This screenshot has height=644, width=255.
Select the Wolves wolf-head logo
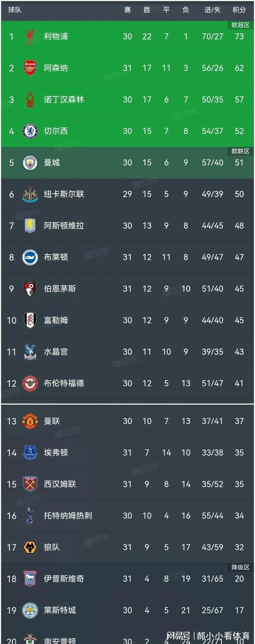coord(30,547)
